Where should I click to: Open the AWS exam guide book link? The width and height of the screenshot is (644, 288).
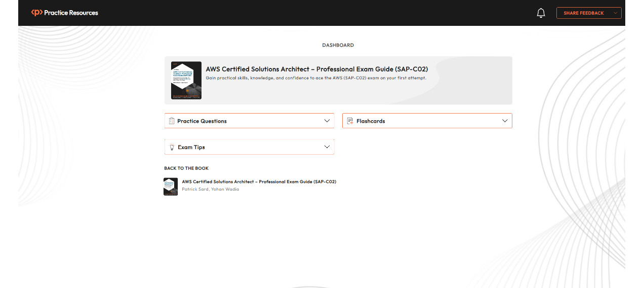click(259, 182)
